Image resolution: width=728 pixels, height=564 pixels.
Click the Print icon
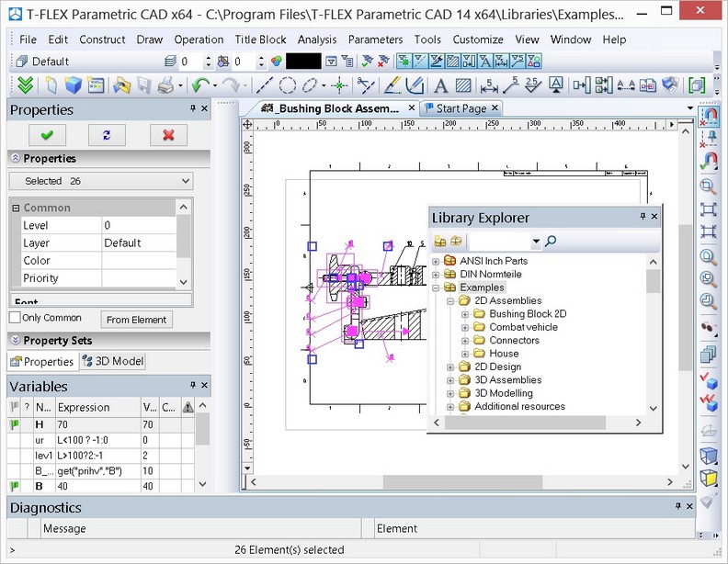(x=165, y=85)
